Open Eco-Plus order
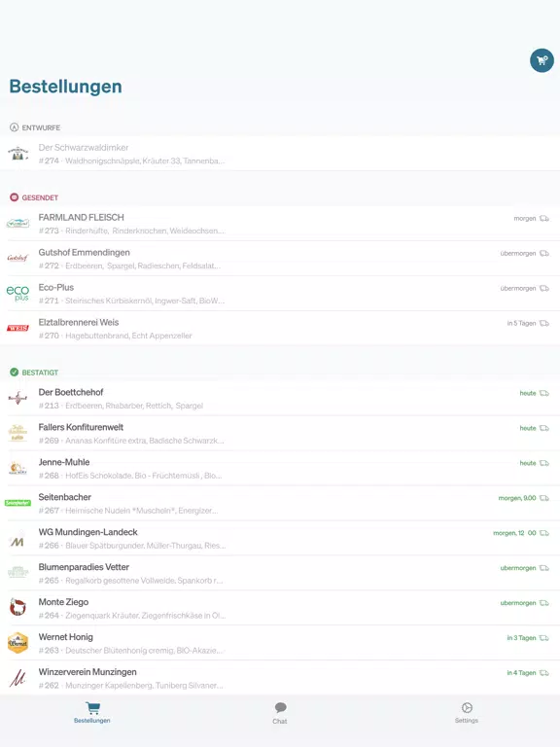This screenshot has height=747, width=560. click(280, 294)
